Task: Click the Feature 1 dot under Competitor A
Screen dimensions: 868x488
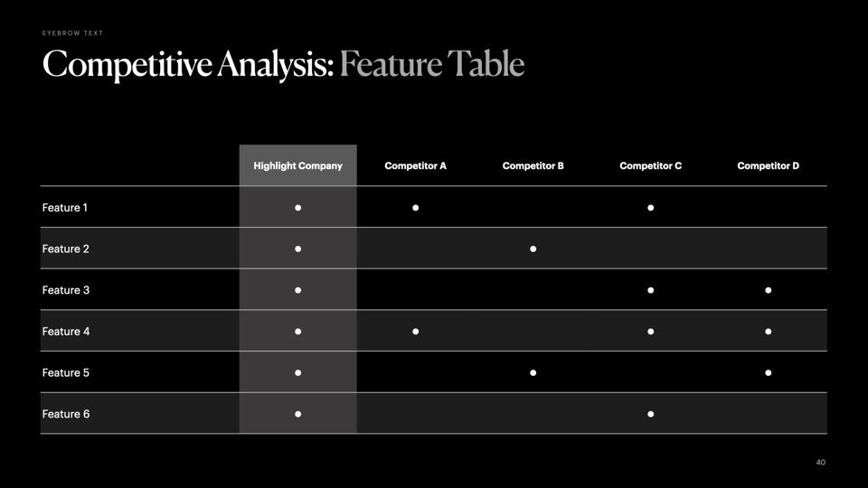Action: click(416, 208)
